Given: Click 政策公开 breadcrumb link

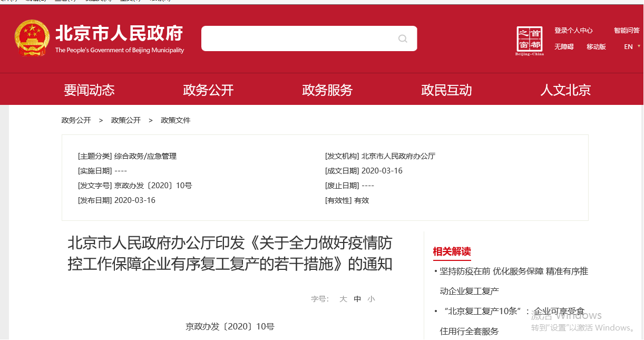Looking at the screenshot, I should pyautogui.click(x=126, y=120).
